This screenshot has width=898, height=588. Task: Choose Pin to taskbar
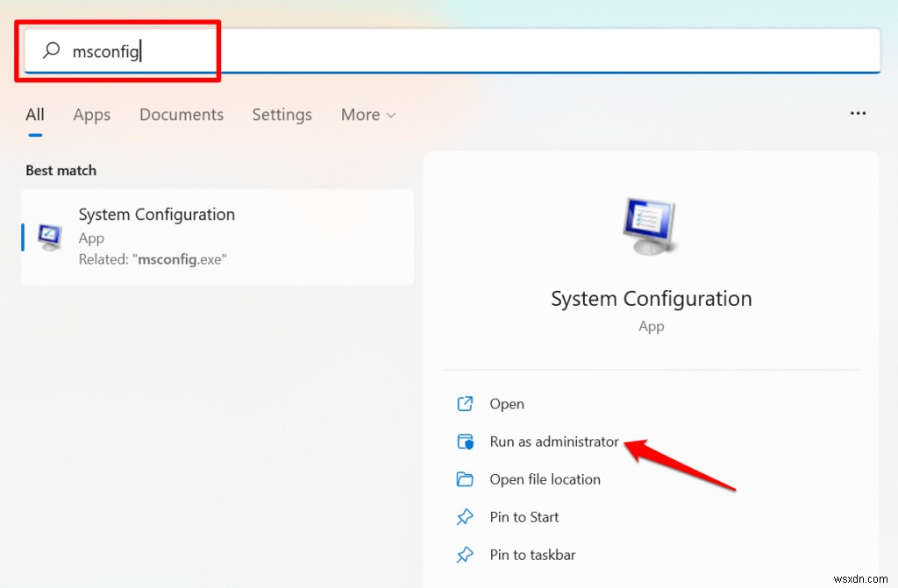(x=532, y=555)
